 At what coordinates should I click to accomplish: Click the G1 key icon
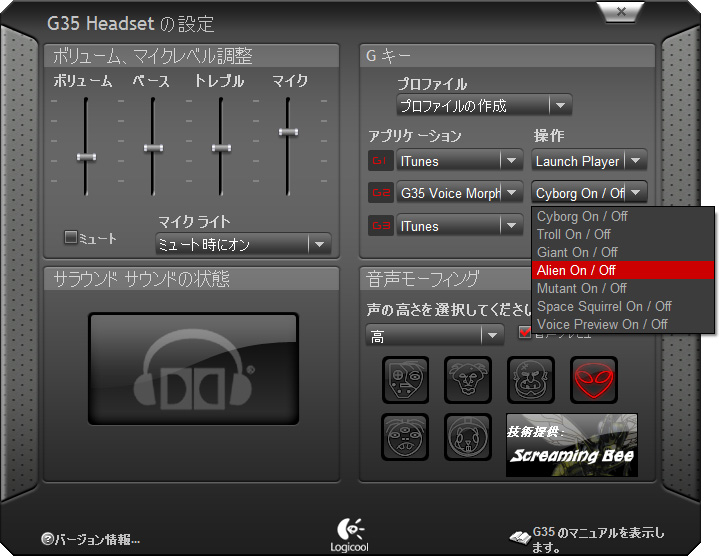(381, 161)
